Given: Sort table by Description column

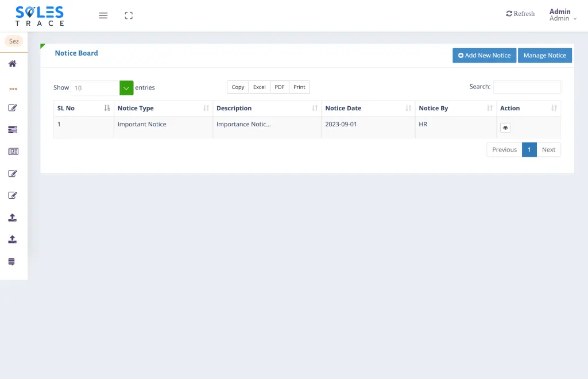Looking at the screenshot, I should [267, 108].
